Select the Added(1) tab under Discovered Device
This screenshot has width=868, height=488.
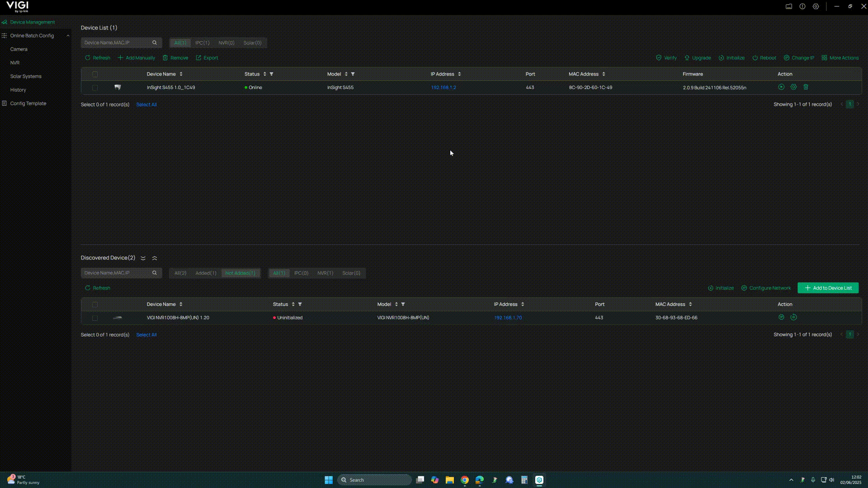click(x=206, y=273)
